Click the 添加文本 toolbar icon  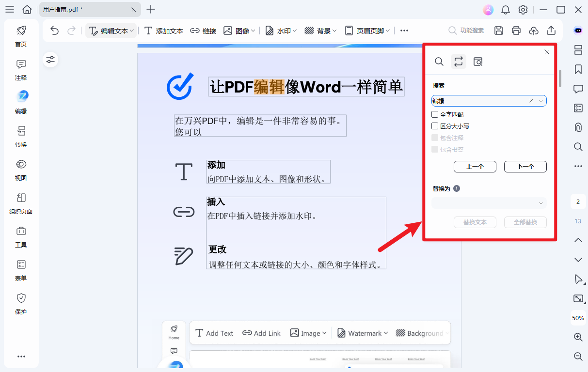(x=163, y=30)
